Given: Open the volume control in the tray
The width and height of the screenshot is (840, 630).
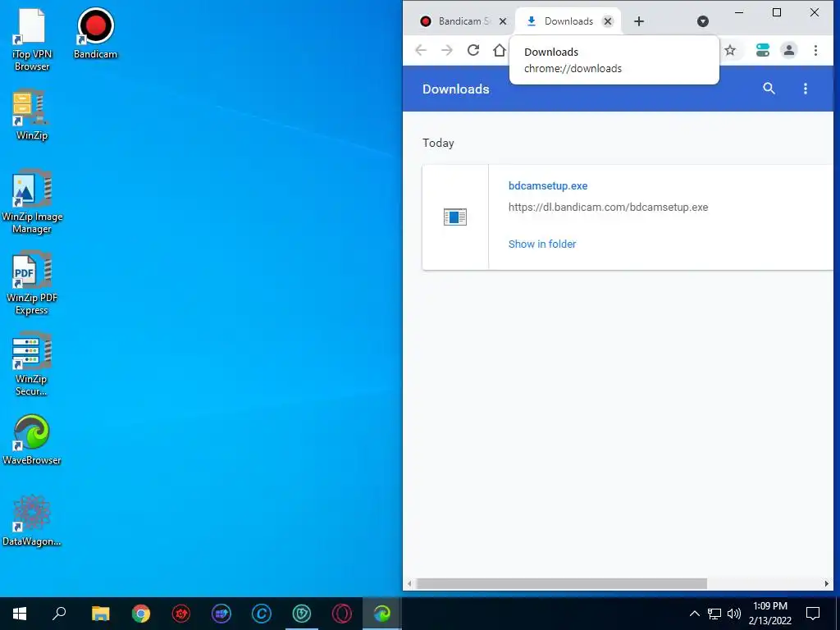Looking at the screenshot, I should [734, 614].
